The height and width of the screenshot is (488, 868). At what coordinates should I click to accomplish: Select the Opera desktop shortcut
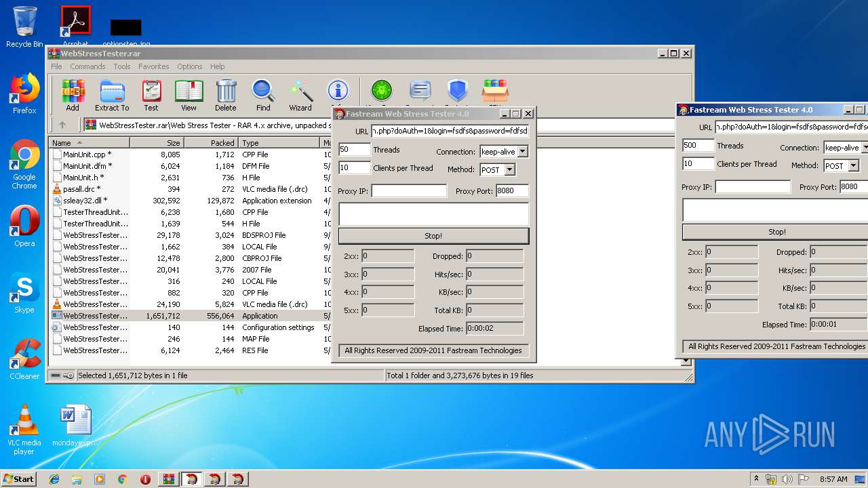pos(24,226)
